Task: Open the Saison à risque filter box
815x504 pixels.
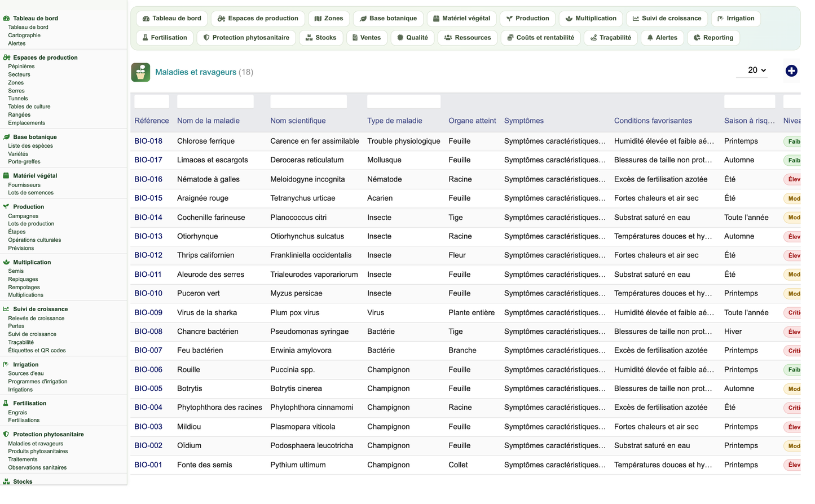Action: click(750, 101)
